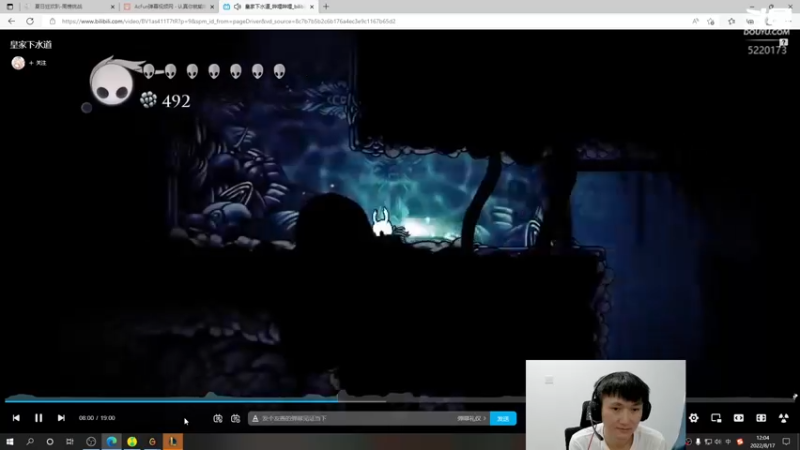Open Windows taskbar search
Screen dimensions: 800x450
30,442
